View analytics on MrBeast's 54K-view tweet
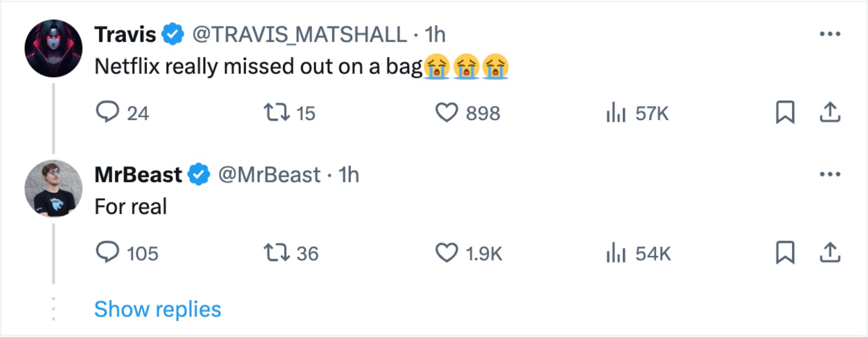The image size is (868, 337). click(x=616, y=253)
